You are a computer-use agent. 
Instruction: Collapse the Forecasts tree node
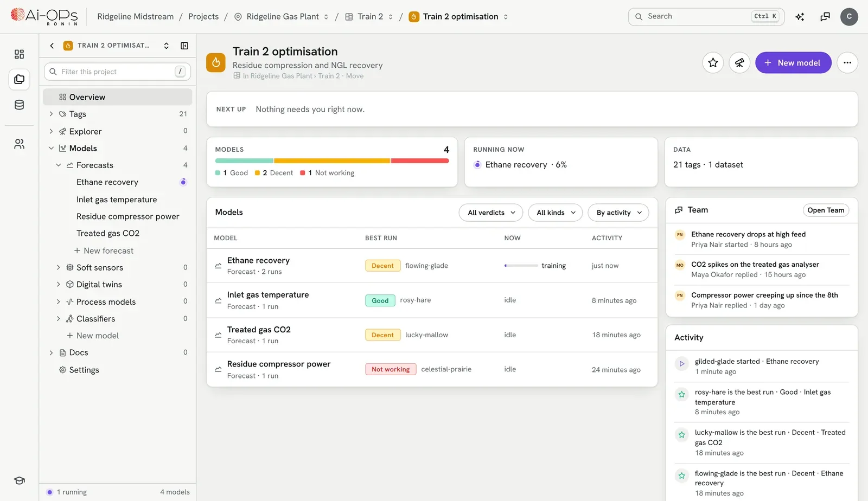pyautogui.click(x=59, y=165)
